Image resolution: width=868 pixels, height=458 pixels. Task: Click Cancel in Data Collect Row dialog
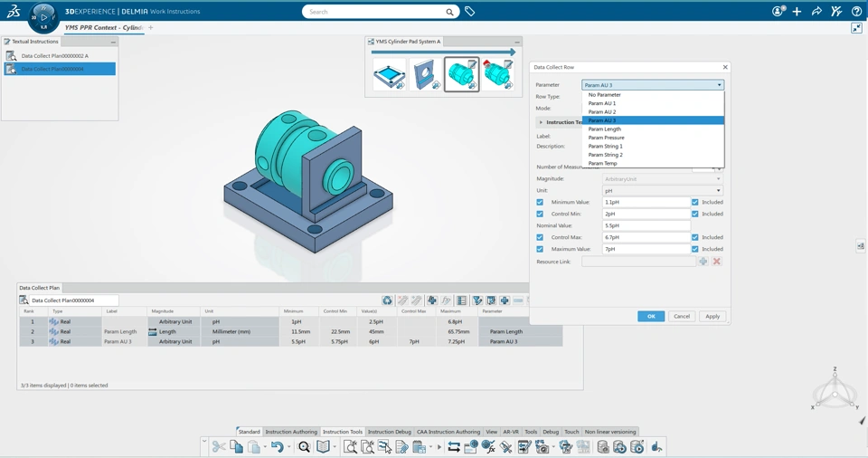click(x=682, y=316)
